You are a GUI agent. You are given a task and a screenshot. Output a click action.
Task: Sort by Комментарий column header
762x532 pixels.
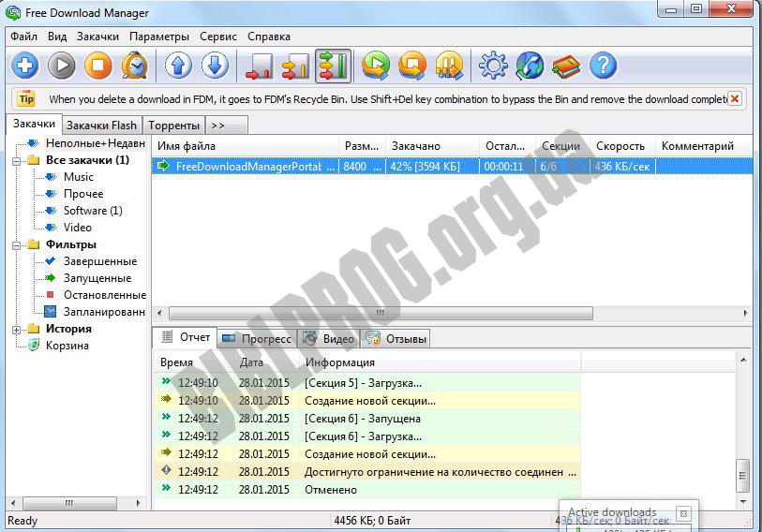click(x=704, y=146)
